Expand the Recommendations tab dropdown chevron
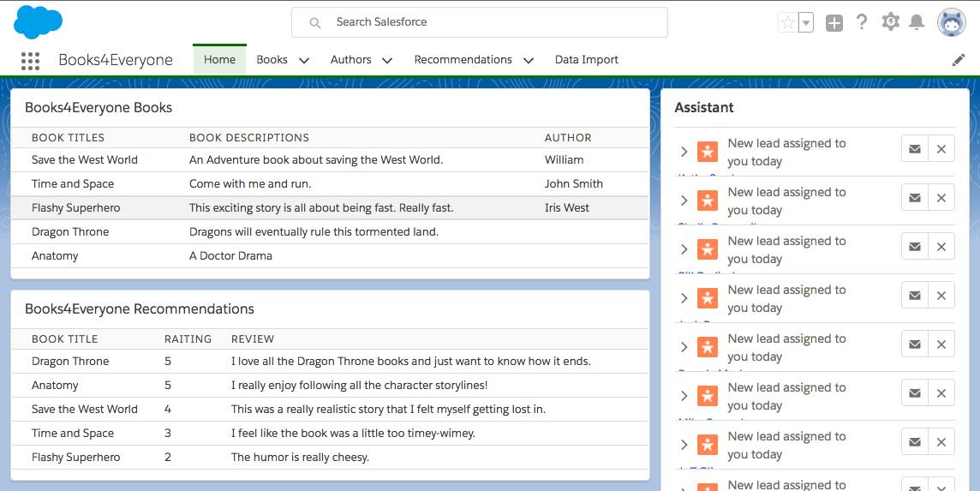 (529, 61)
